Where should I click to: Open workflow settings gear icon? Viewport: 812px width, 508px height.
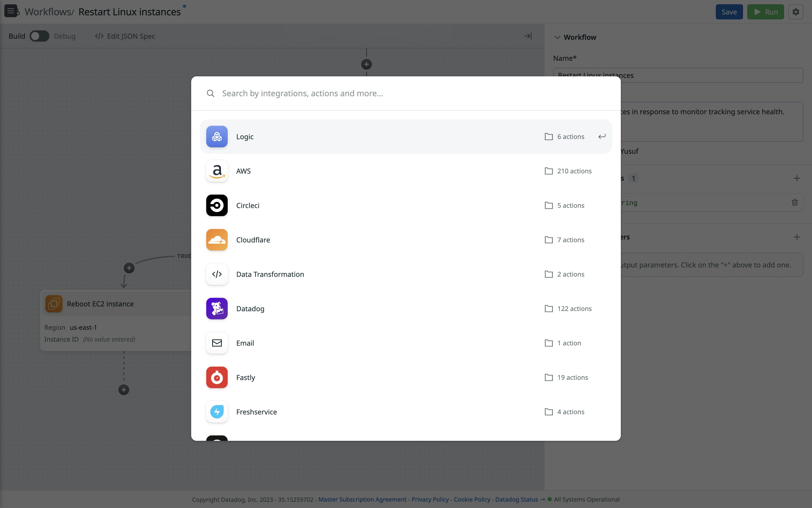(x=796, y=12)
